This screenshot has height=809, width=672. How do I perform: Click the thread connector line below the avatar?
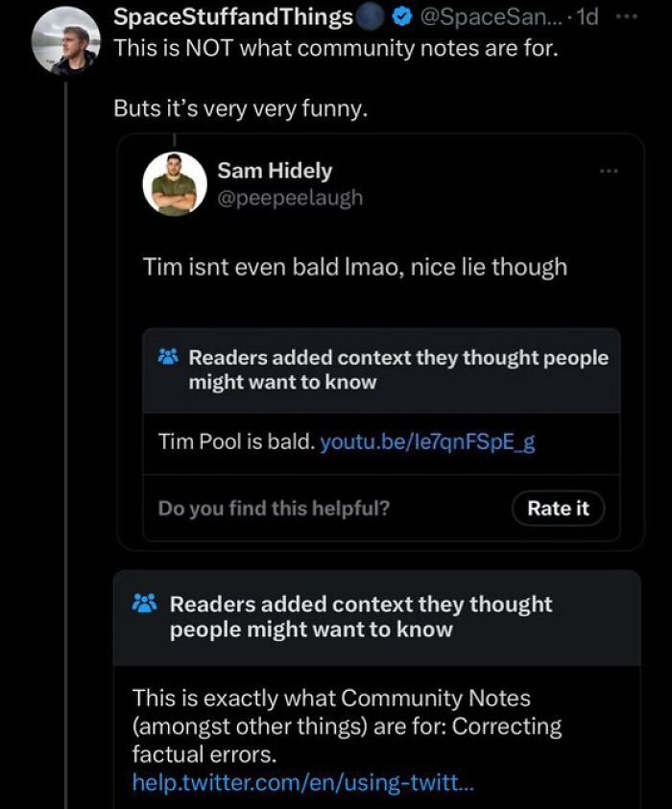click(64, 432)
